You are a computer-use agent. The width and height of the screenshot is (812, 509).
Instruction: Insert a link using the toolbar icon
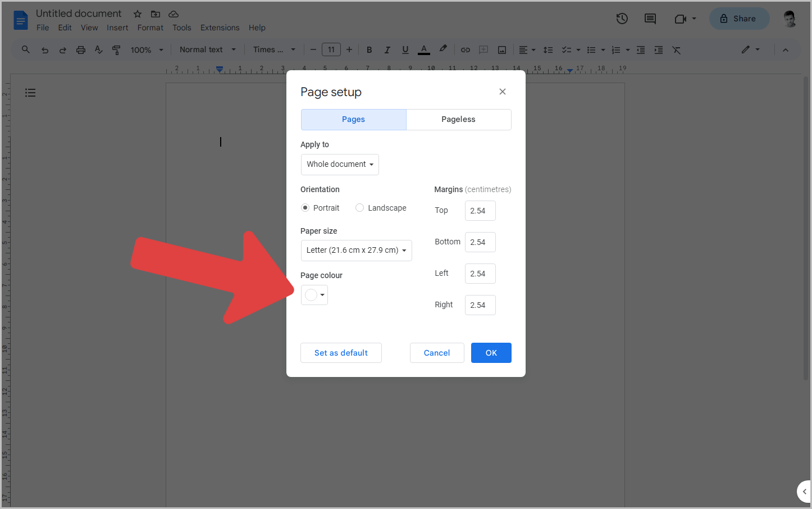(x=465, y=49)
